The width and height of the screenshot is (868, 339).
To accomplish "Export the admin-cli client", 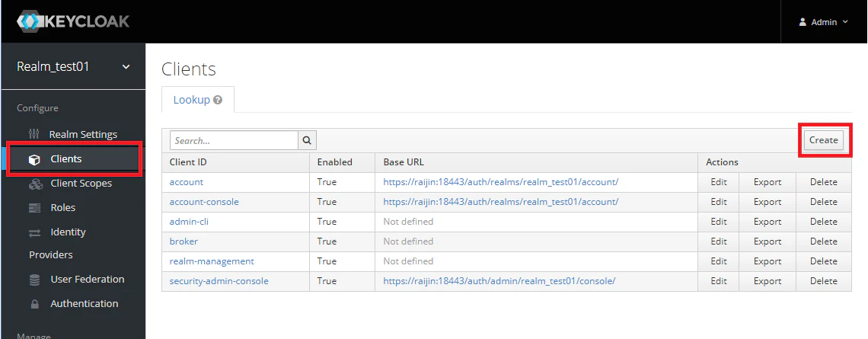I will tap(767, 222).
